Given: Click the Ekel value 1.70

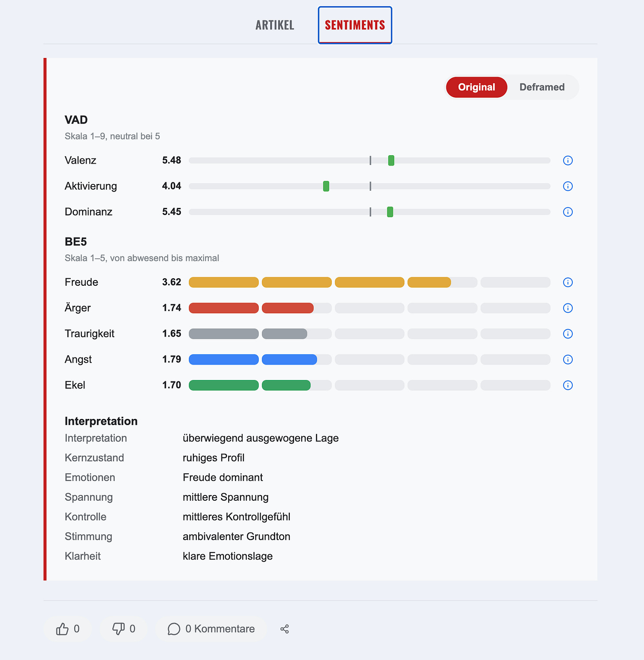Looking at the screenshot, I should click(172, 385).
